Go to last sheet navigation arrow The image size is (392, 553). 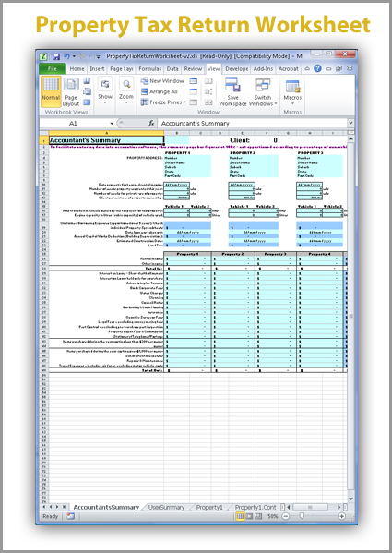[x=65, y=507]
